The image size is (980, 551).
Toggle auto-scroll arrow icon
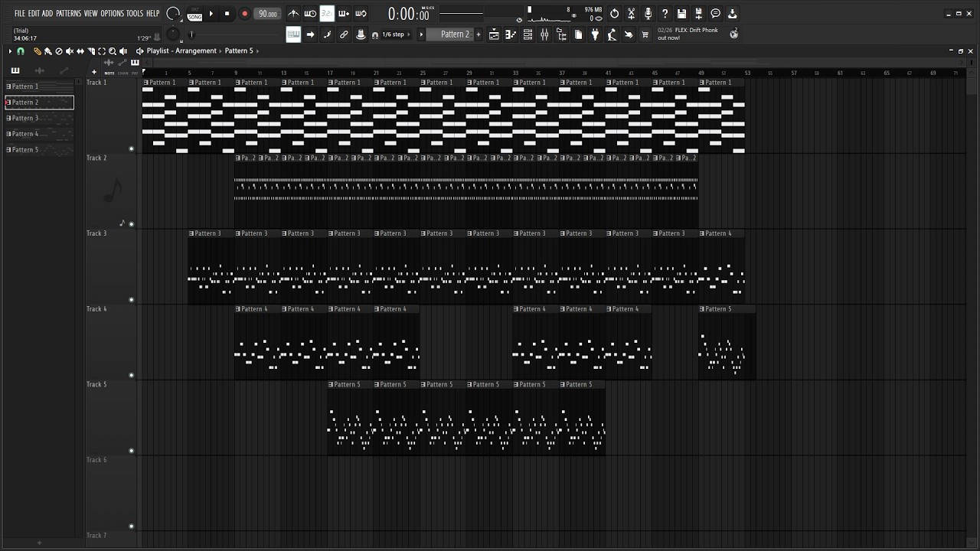click(x=310, y=34)
